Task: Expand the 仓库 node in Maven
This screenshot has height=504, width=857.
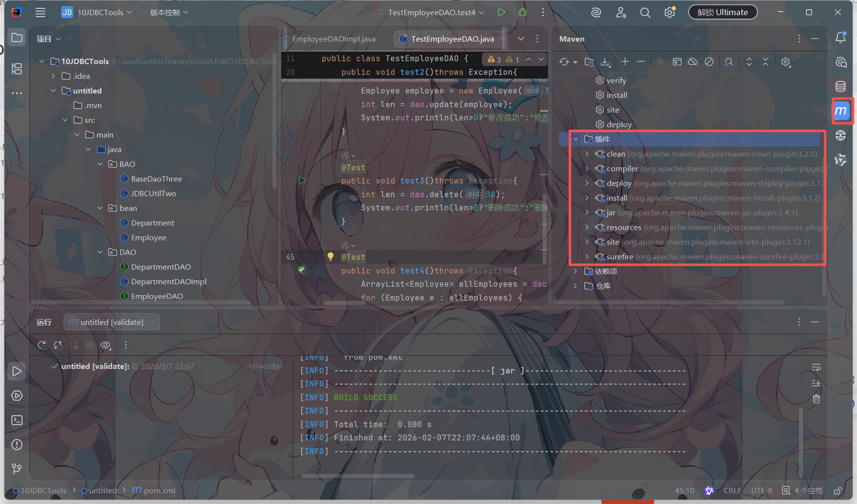Action: click(575, 286)
